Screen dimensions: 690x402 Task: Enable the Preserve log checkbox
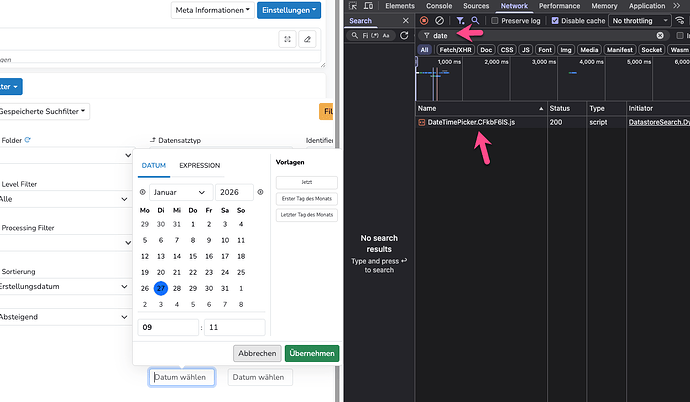point(495,20)
